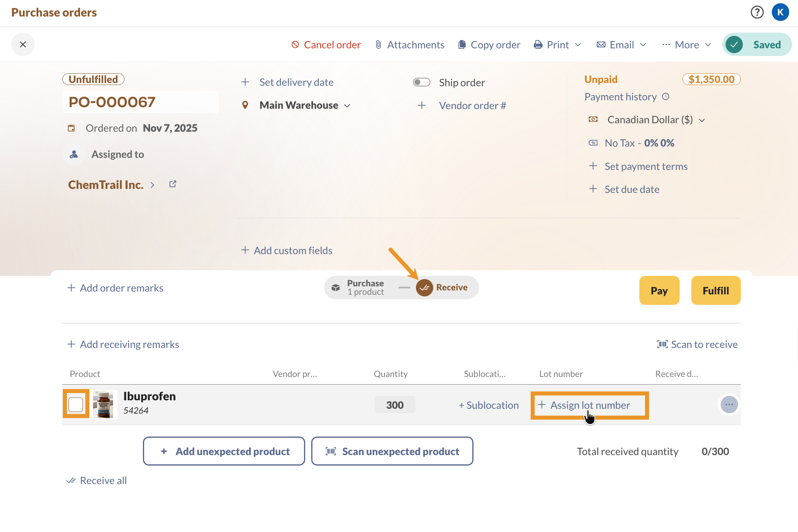
Task: Expand the Print dropdown
Action: (x=558, y=45)
